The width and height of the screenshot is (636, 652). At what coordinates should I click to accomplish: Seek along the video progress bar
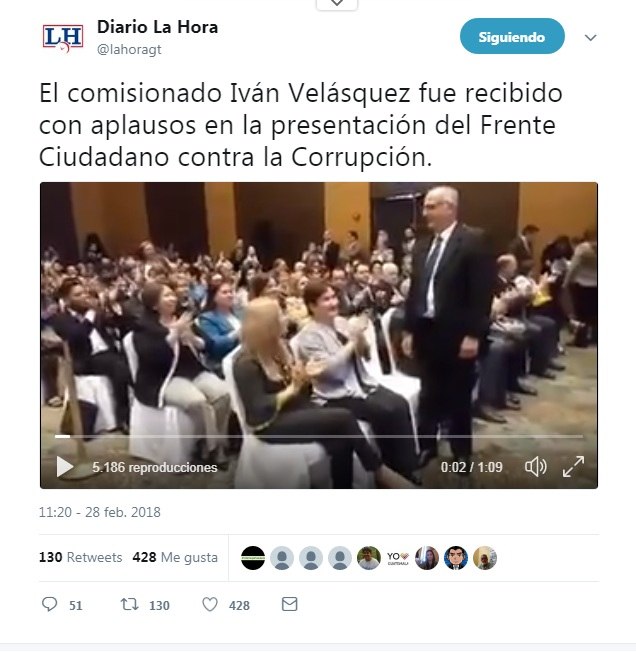(318, 436)
